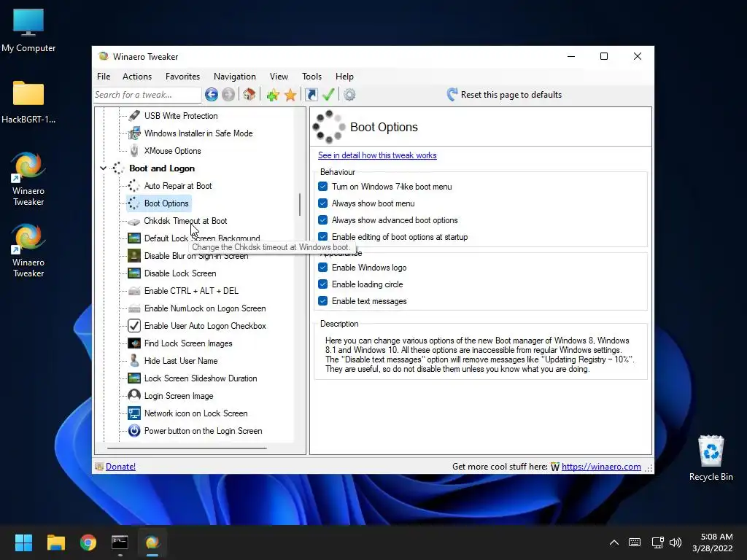
Task: Click the Disable Blur on Sign-in Screen icon
Action: [134, 256]
